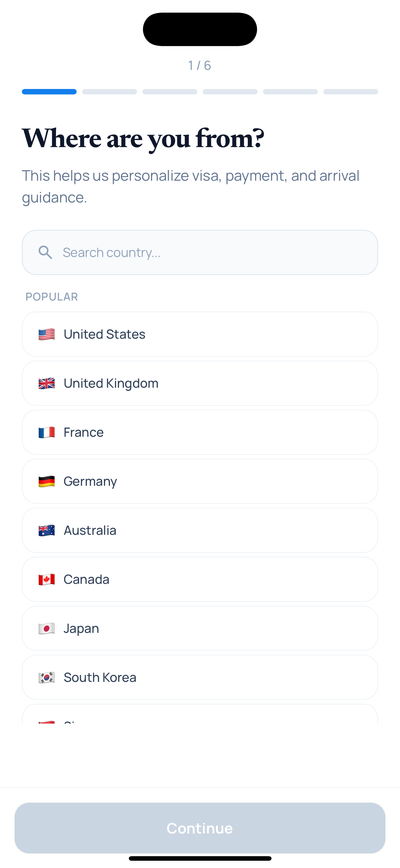Pick France as country of origin
This screenshot has width=400, height=868.
200,432
